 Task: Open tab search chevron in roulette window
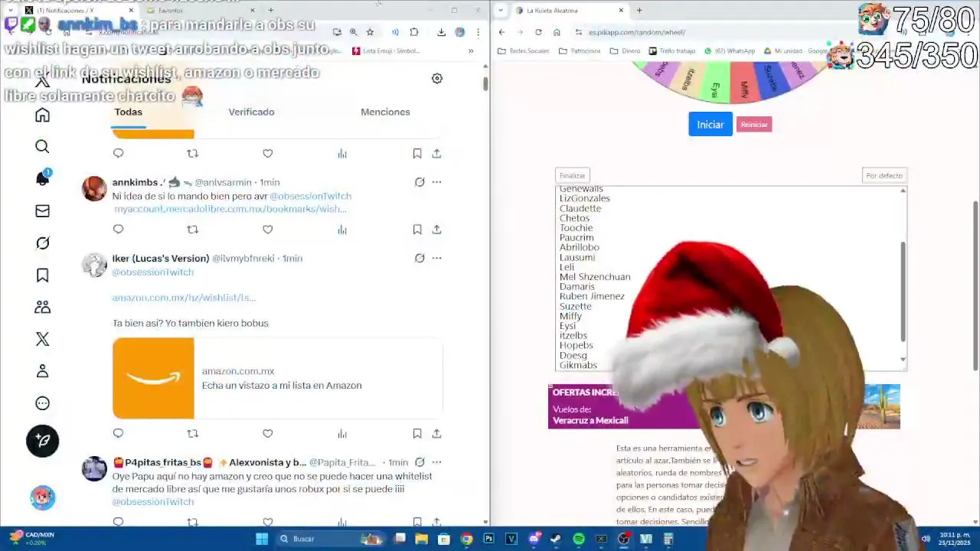point(501,10)
